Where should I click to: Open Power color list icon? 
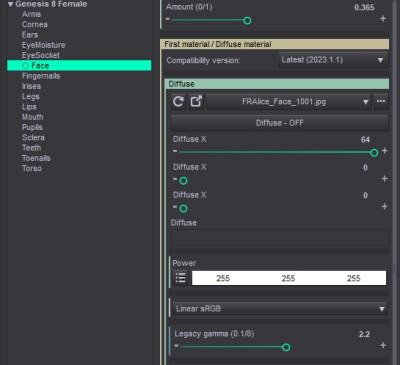click(x=180, y=278)
